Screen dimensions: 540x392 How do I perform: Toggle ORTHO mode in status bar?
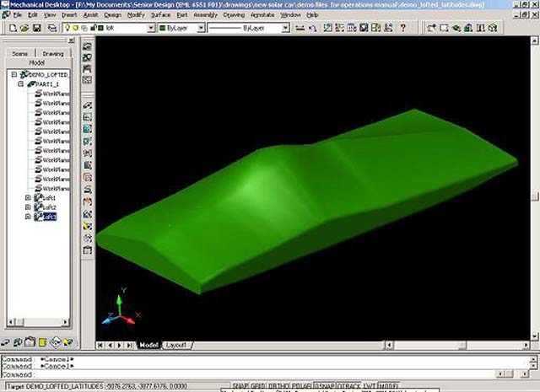tap(278, 386)
